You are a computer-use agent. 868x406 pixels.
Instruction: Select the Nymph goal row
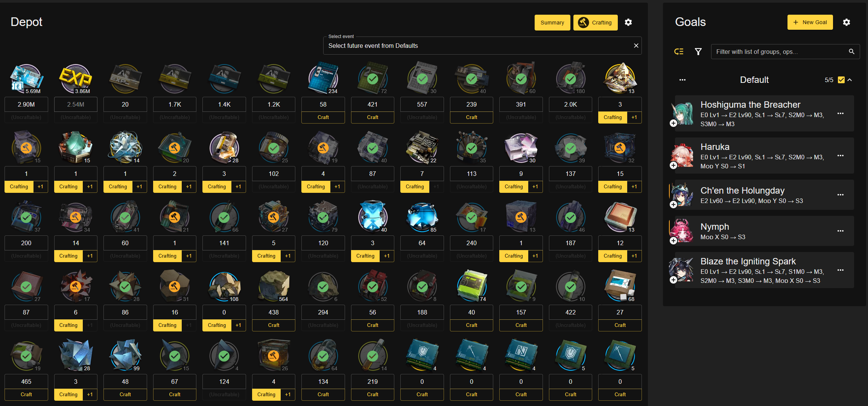tap(764, 231)
